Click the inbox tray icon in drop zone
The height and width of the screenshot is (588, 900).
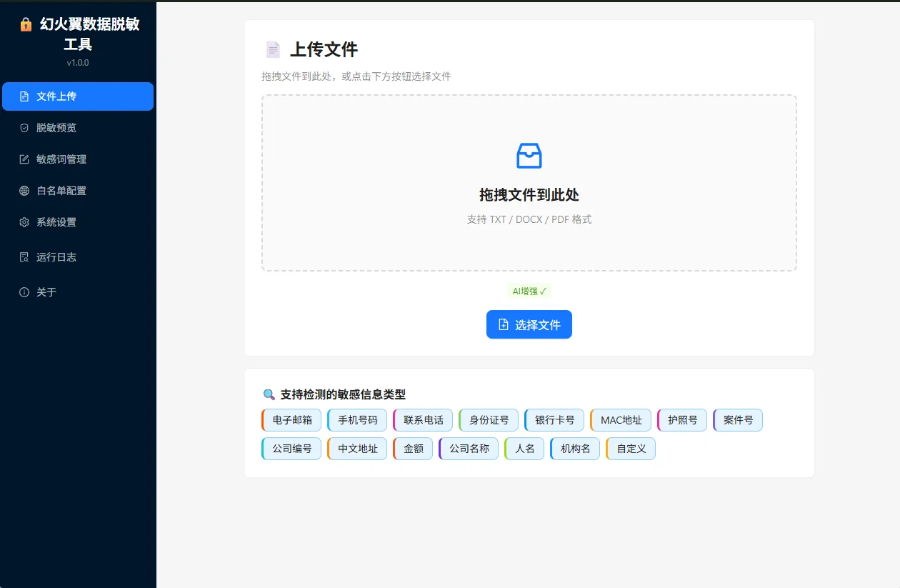529,156
